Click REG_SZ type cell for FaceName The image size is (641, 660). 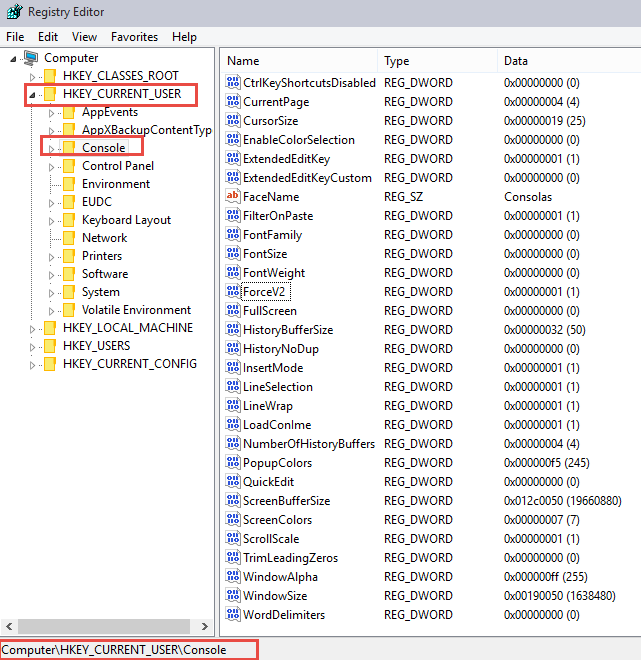pyautogui.click(x=403, y=197)
